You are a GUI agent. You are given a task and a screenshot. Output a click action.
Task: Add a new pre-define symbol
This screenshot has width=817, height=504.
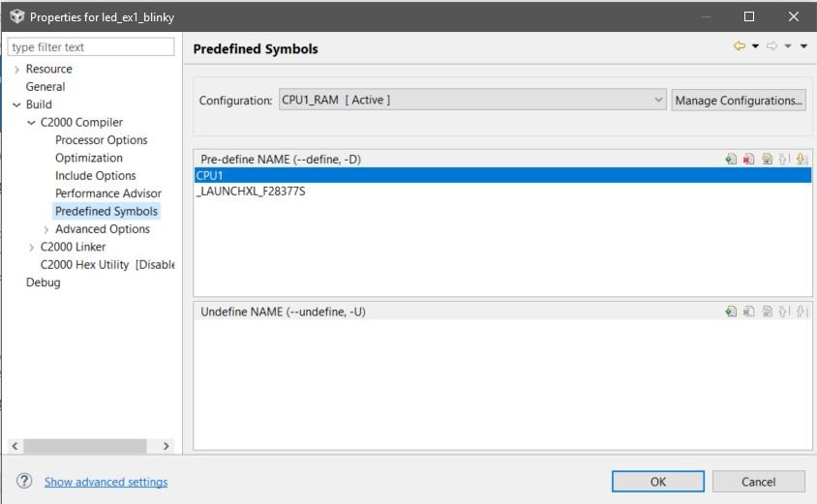731,159
